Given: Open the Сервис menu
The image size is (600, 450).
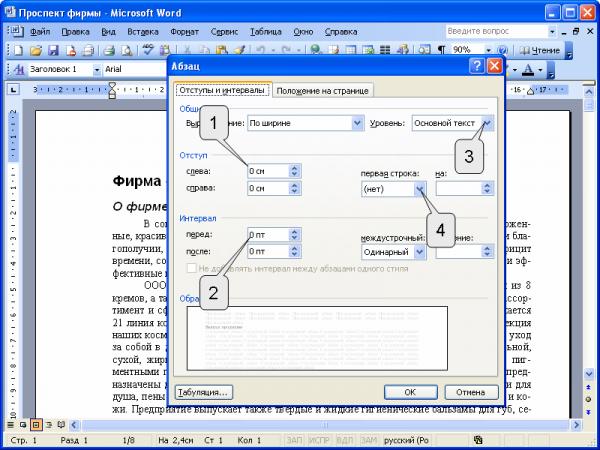Looking at the screenshot, I should 224,32.
